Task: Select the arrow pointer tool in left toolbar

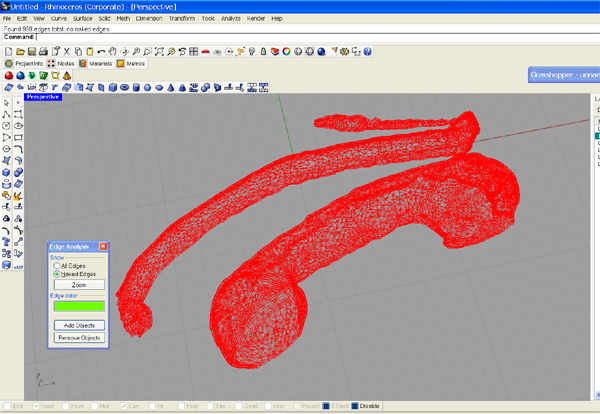Action: point(6,103)
